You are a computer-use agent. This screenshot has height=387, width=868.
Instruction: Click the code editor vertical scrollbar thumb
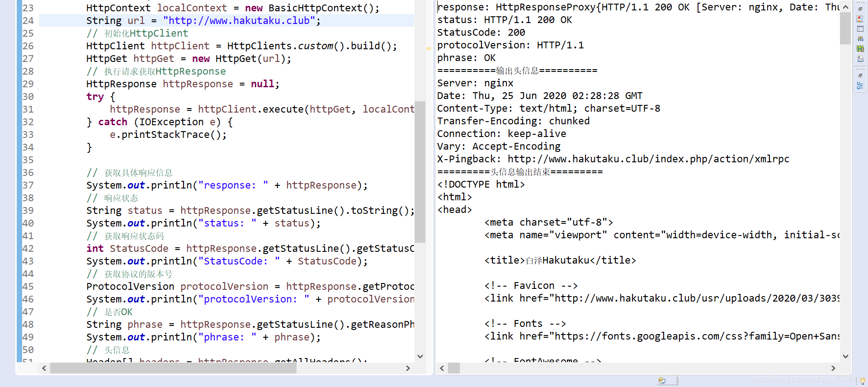[x=420, y=172]
